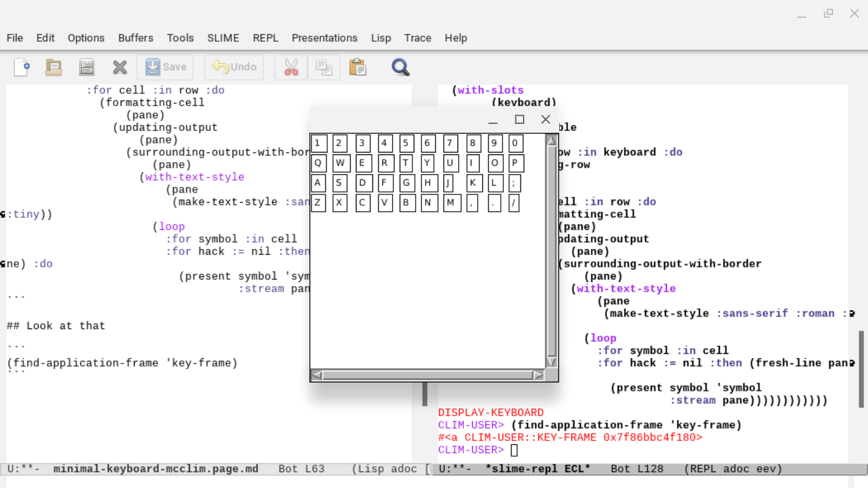Open the Presentations menu

pyautogui.click(x=324, y=38)
